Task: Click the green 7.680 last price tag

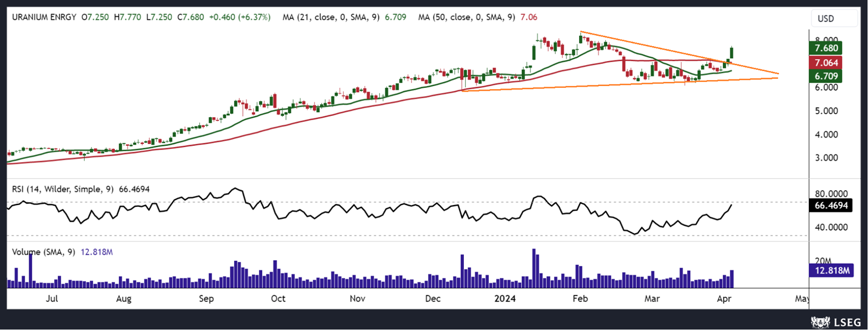Action: 826,48
